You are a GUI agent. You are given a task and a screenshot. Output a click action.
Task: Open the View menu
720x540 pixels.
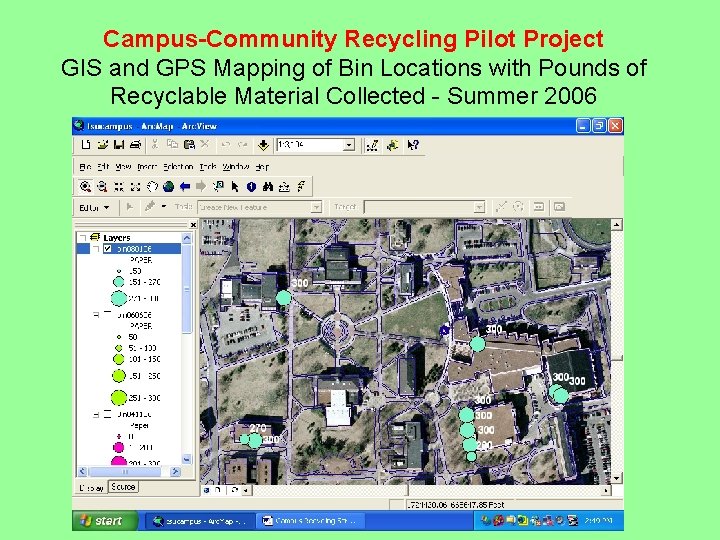click(123, 167)
